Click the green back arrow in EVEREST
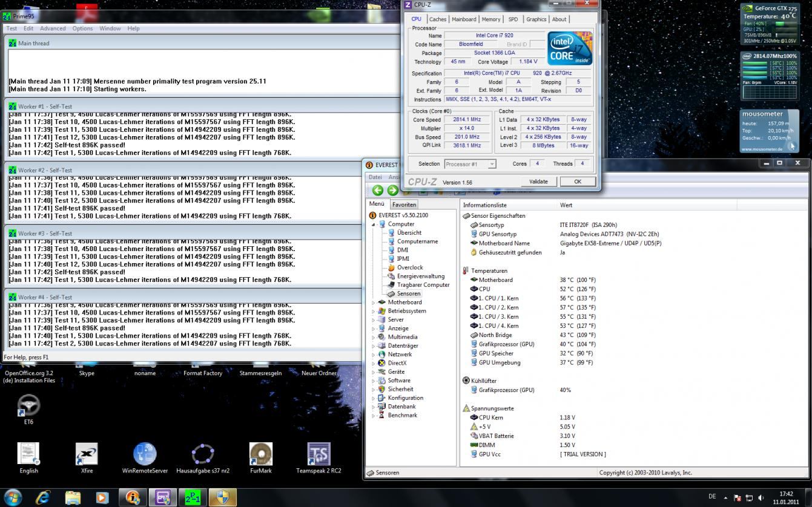812x507 pixels. pos(377,190)
